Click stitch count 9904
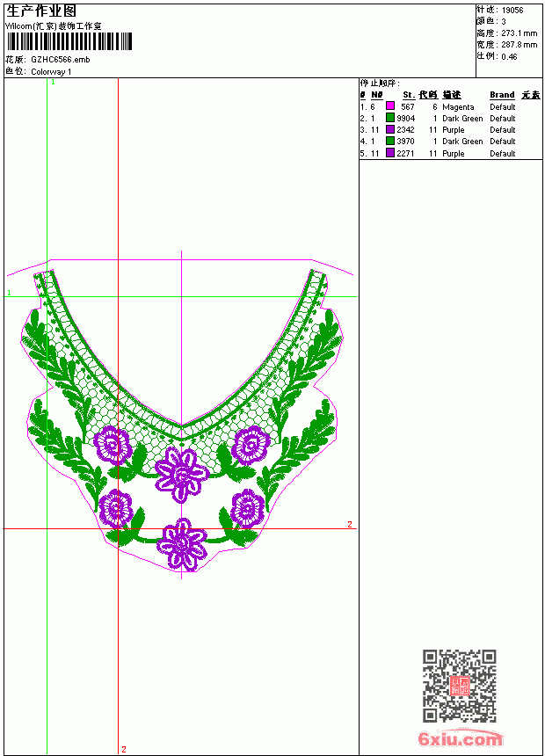Image resolution: width=545 pixels, height=756 pixels. [x=406, y=118]
